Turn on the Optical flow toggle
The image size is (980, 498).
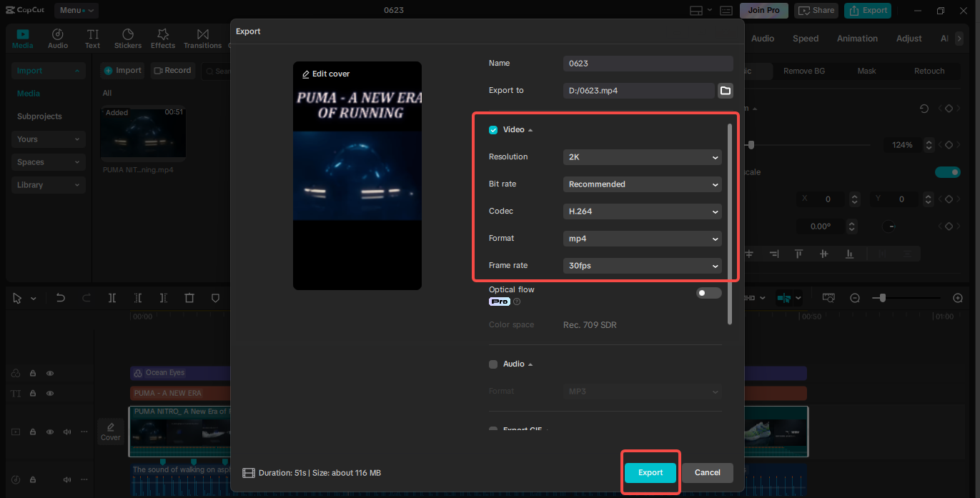709,293
